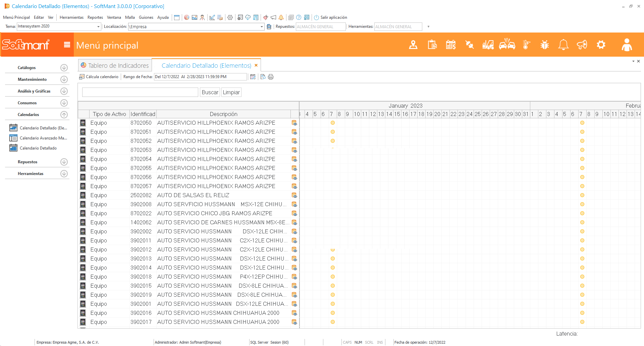This screenshot has width=644, height=346.
Task: Open the forklift icon in orange header
Action: (x=488, y=45)
